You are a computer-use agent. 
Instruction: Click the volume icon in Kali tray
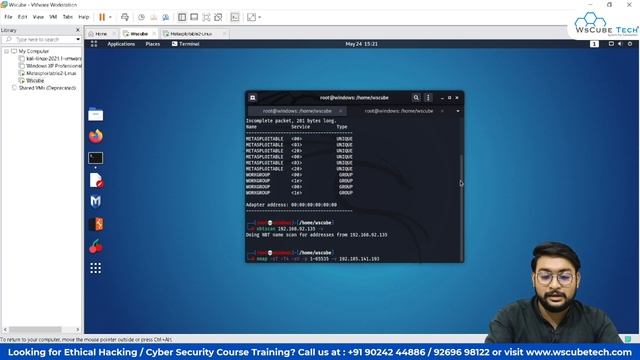click(x=620, y=44)
